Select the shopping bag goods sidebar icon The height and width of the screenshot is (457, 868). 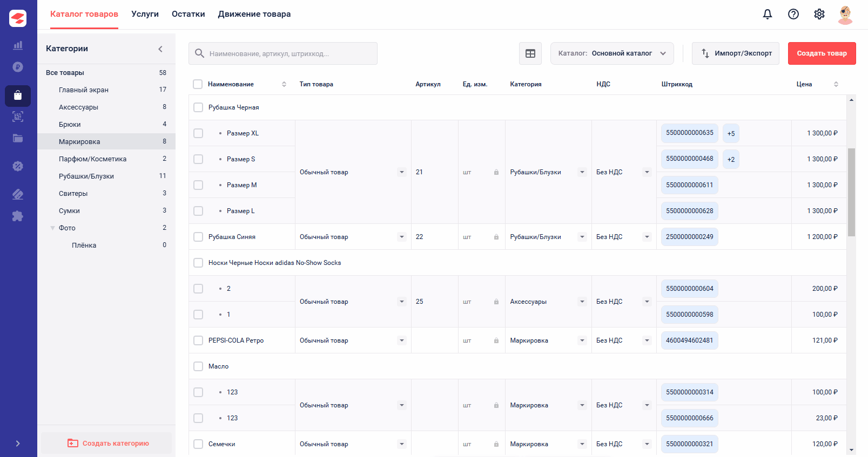(18, 96)
